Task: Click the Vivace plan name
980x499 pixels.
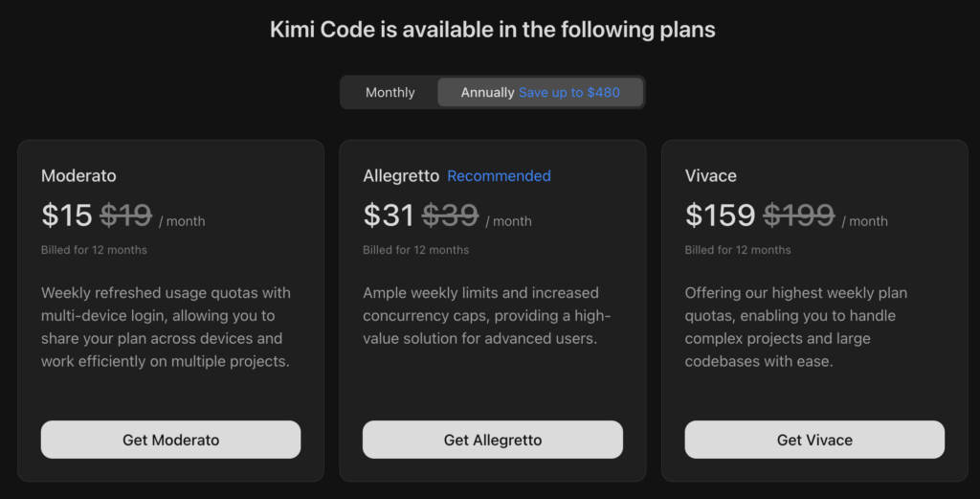Action: tap(711, 176)
